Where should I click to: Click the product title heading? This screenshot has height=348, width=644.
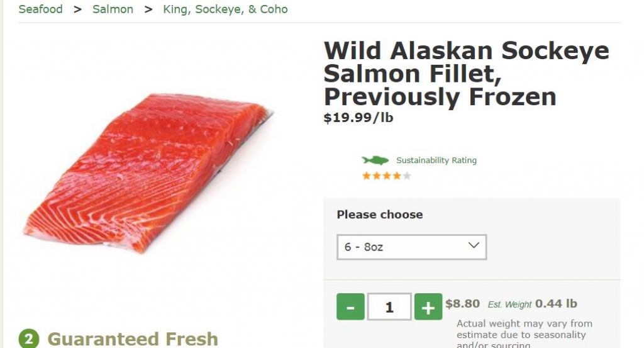click(x=466, y=74)
